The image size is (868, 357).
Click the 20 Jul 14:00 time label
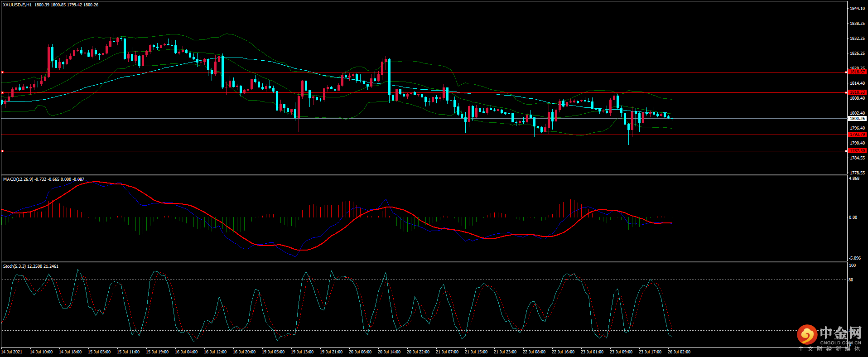coord(389,352)
